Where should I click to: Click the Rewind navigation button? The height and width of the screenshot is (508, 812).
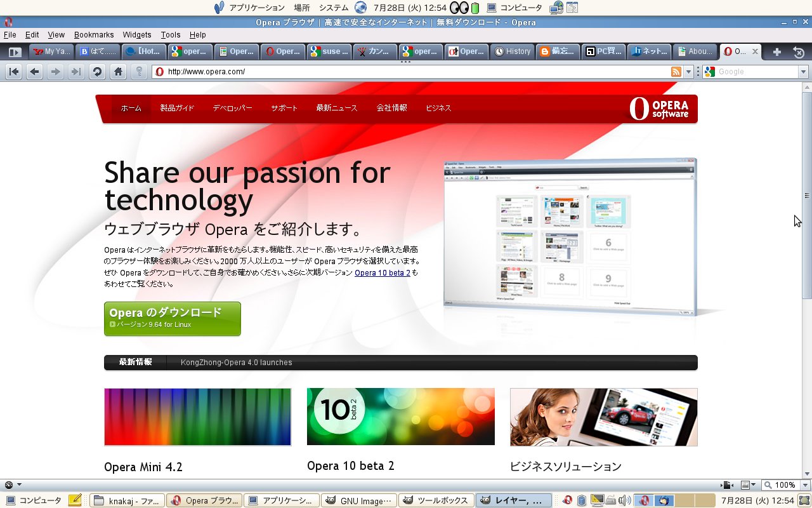(x=14, y=72)
